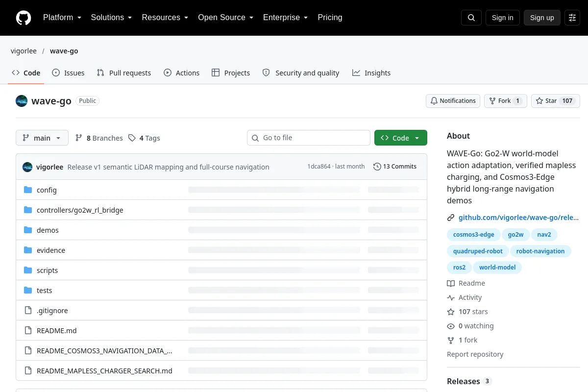Click the config folder icon
Viewport: 588px width, 392px height.
[x=28, y=190]
